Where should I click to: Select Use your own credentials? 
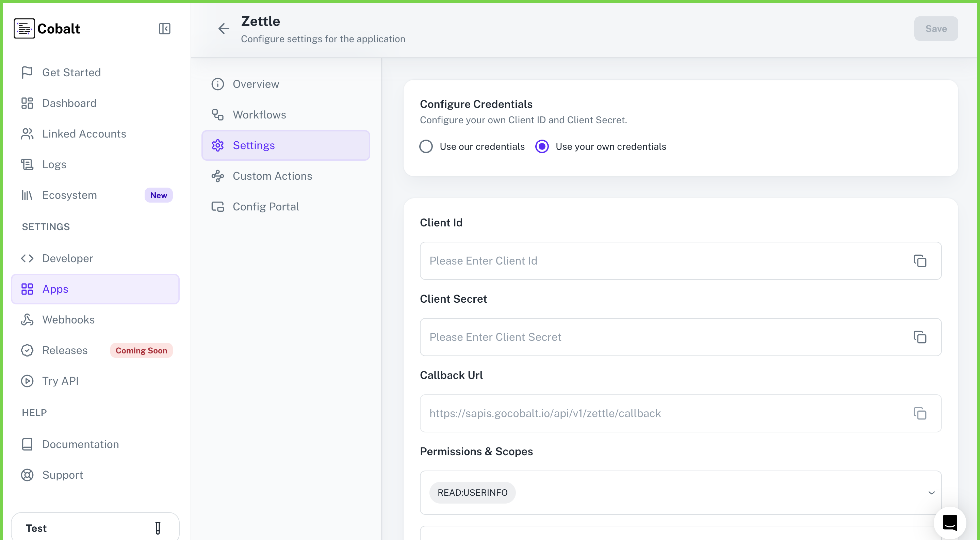(542, 146)
